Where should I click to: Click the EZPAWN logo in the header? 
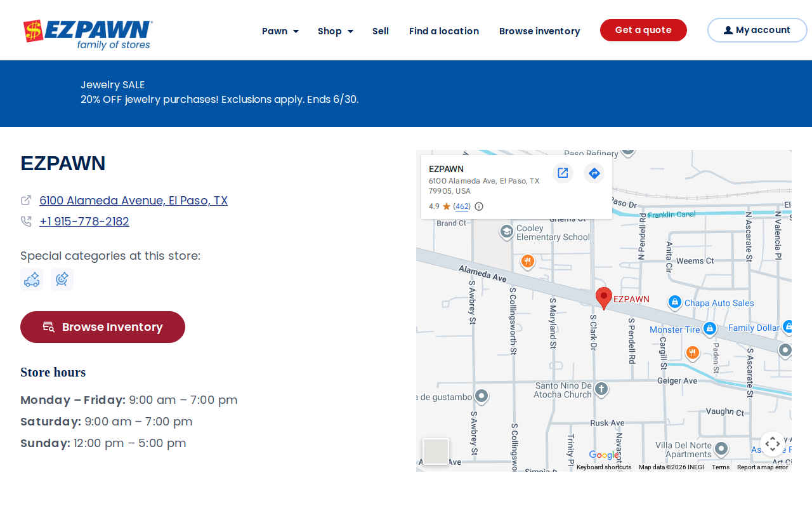[88, 34]
